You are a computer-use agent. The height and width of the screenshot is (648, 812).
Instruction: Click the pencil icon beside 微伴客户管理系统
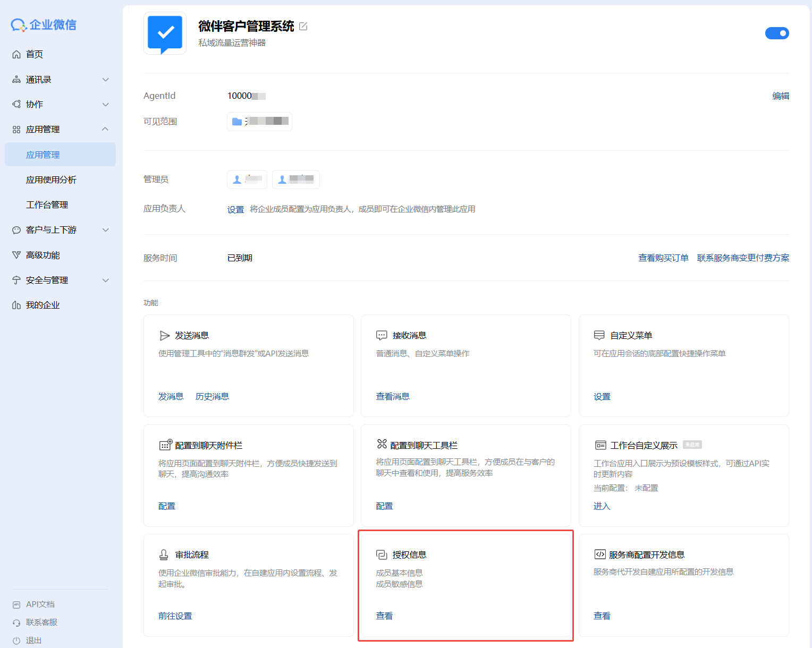pyautogui.click(x=303, y=27)
